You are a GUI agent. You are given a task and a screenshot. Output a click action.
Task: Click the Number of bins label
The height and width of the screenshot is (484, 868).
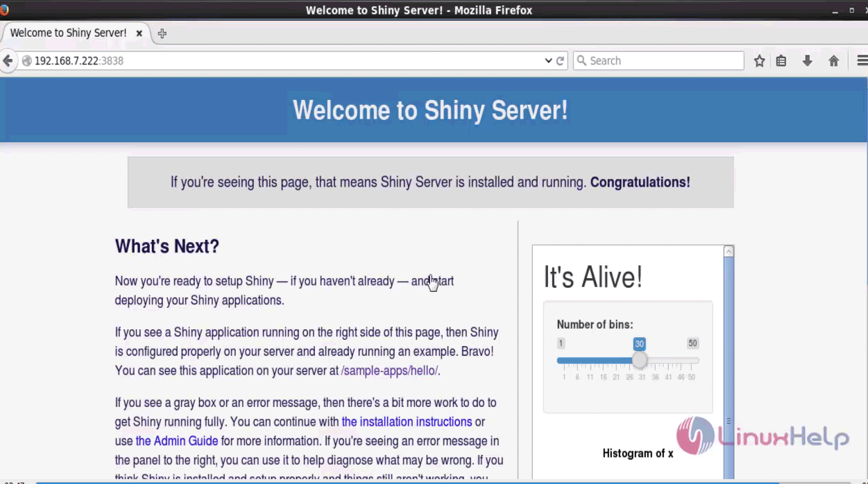click(595, 325)
